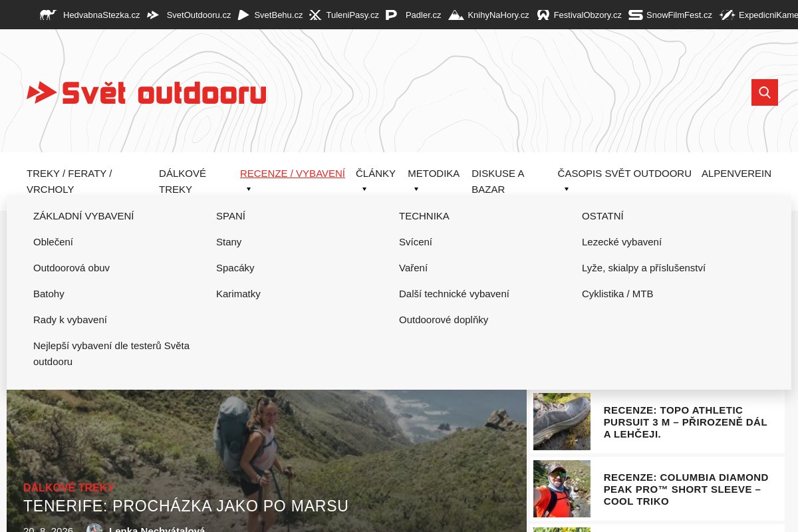Choose Vaření in submenu

pos(413,267)
